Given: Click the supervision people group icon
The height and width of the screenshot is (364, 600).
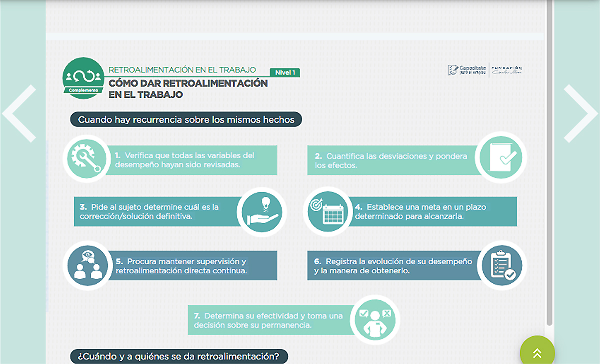Looking at the screenshot, I should click(86, 265).
